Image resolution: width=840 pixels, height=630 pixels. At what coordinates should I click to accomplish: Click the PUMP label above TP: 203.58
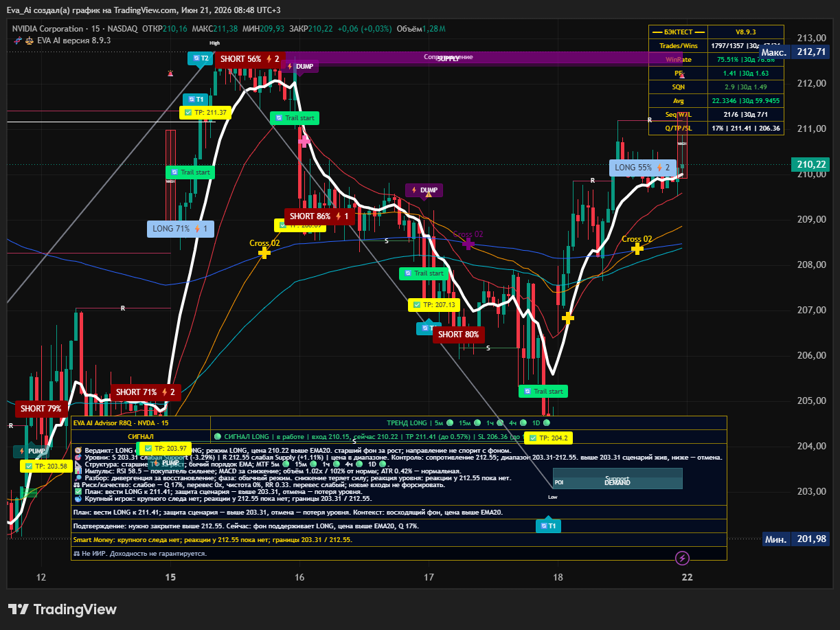tap(32, 451)
